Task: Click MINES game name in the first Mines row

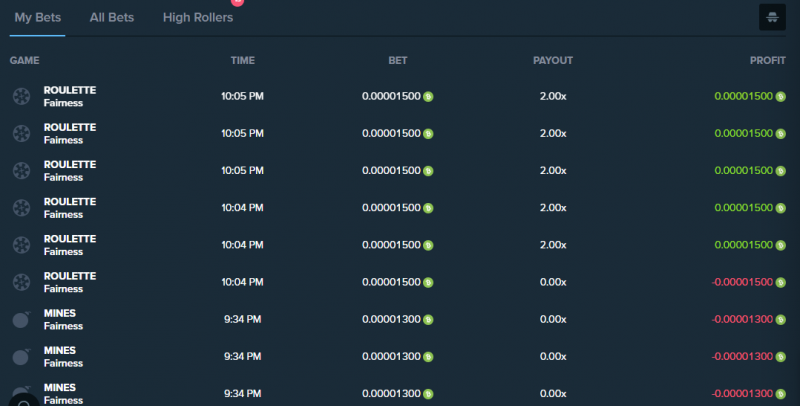Action: click(60, 313)
